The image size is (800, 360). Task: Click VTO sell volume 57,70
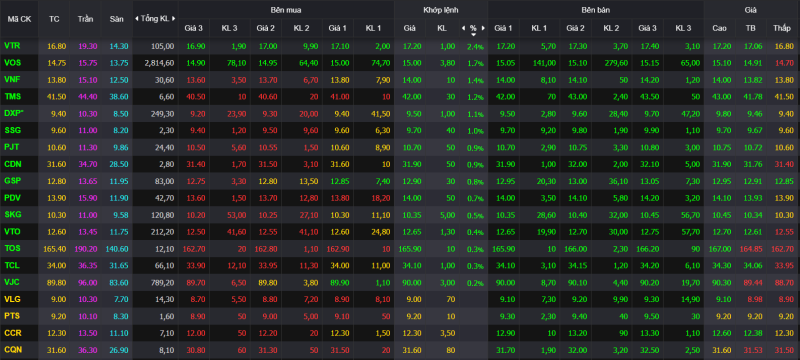coord(691,232)
